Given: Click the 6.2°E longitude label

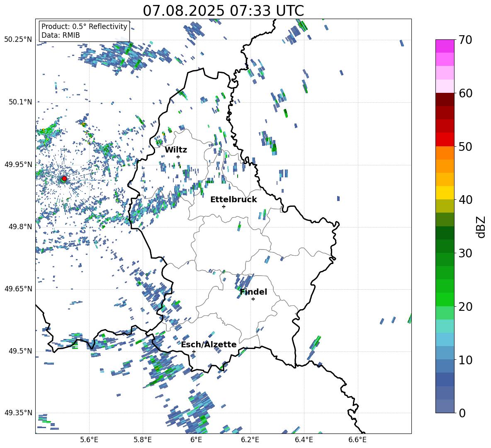Looking at the screenshot, I should 250,440.
